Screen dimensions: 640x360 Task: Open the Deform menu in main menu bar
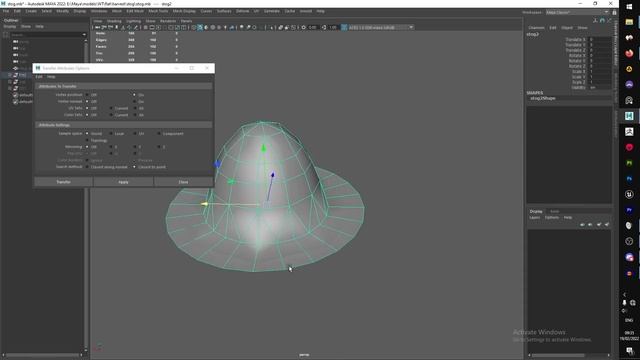coord(242,11)
